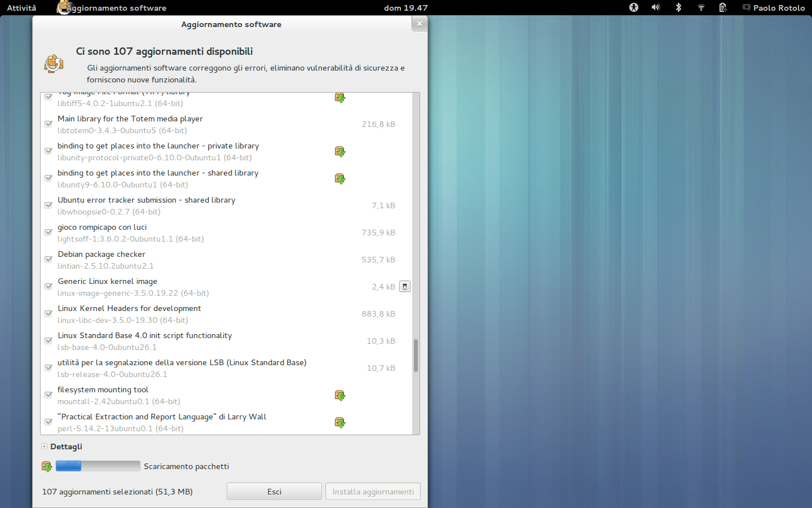Click the Esci button
The height and width of the screenshot is (508, 812).
274,492
